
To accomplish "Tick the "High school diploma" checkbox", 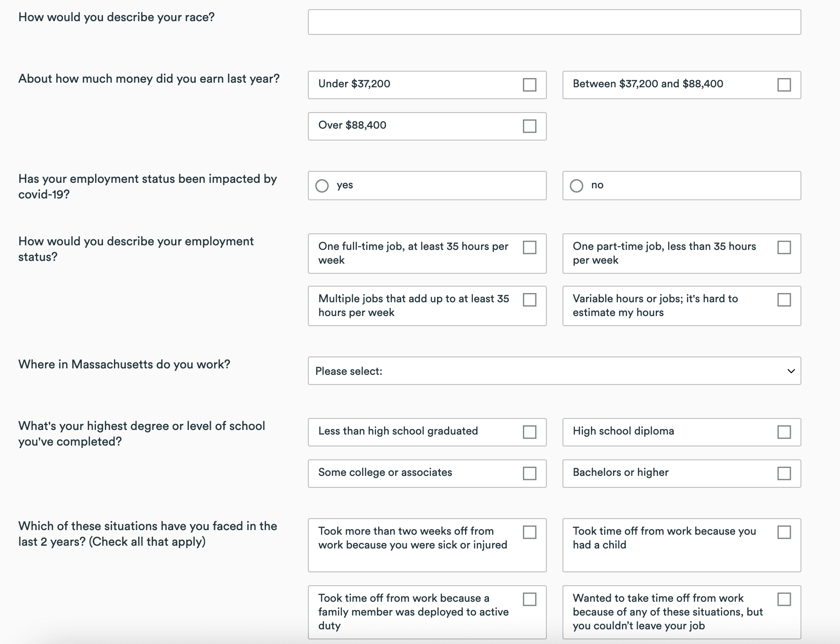I will click(x=784, y=432).
